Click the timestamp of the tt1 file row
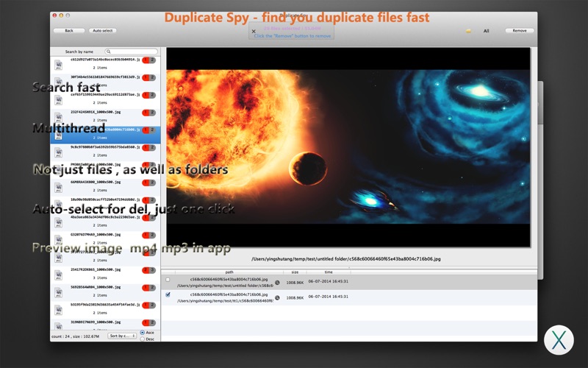This screenshot has height=368, width=588. tap(328, 297)
